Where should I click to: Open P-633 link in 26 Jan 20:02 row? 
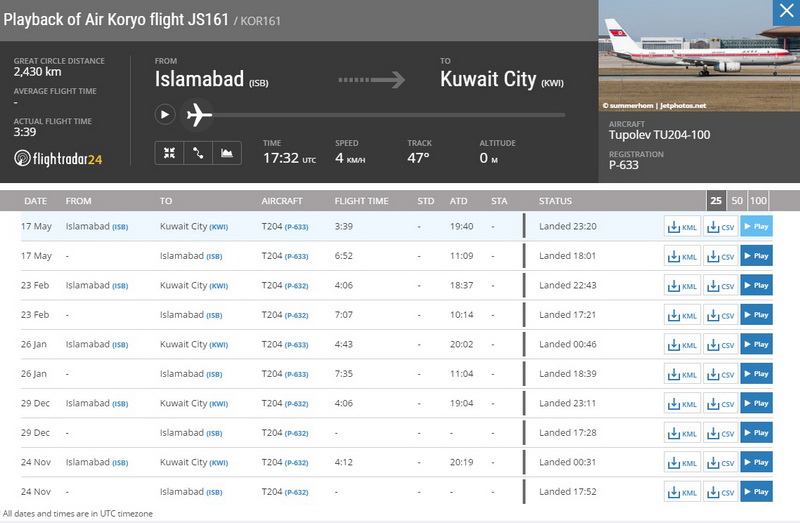tap(296, 345)
